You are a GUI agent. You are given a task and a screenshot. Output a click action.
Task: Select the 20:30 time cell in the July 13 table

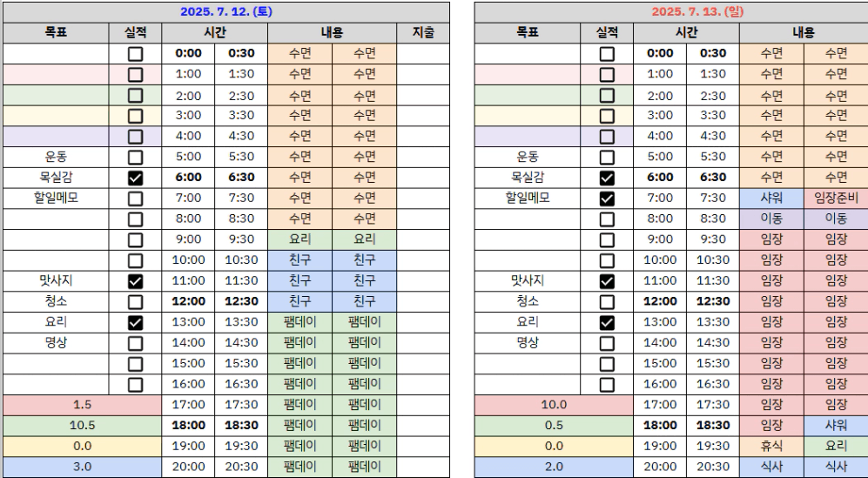click(713, 467)
